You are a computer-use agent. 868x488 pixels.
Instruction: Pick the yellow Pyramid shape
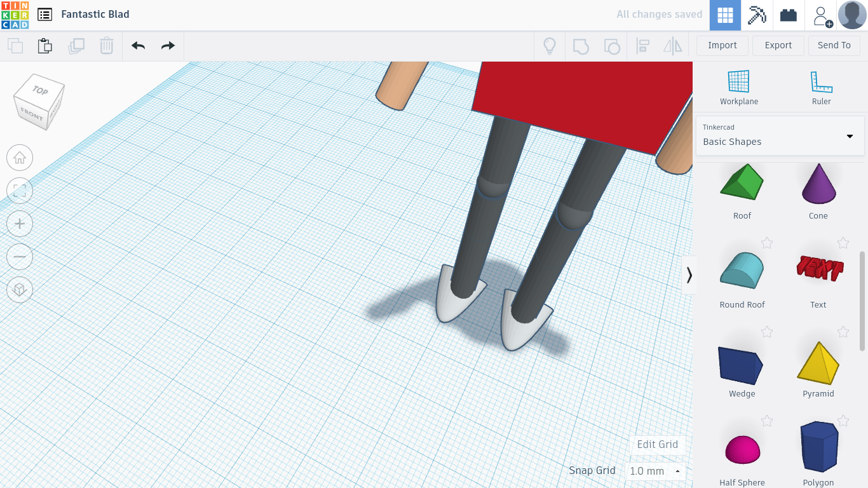818,363
